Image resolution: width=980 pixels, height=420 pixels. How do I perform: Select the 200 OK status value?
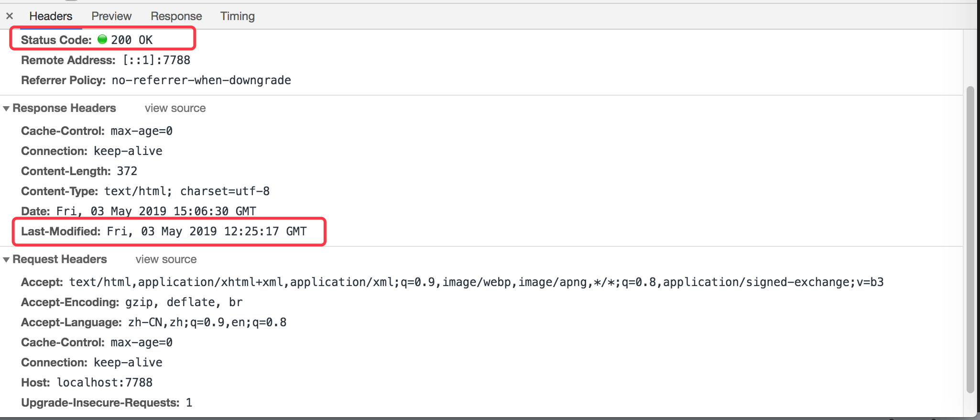[x=132, y=40]
